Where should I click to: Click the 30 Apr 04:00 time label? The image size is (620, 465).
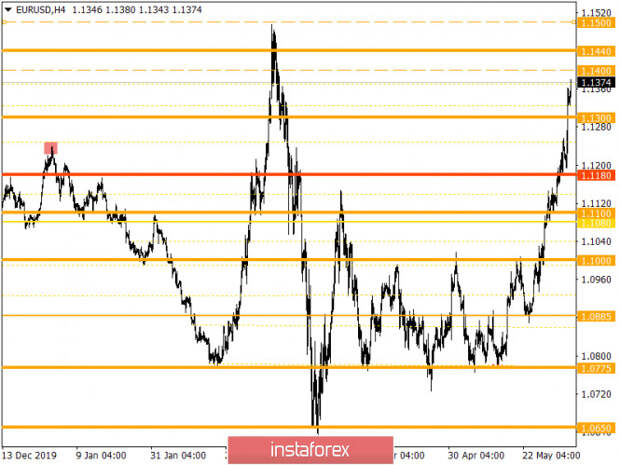click(x=476, y=456)
